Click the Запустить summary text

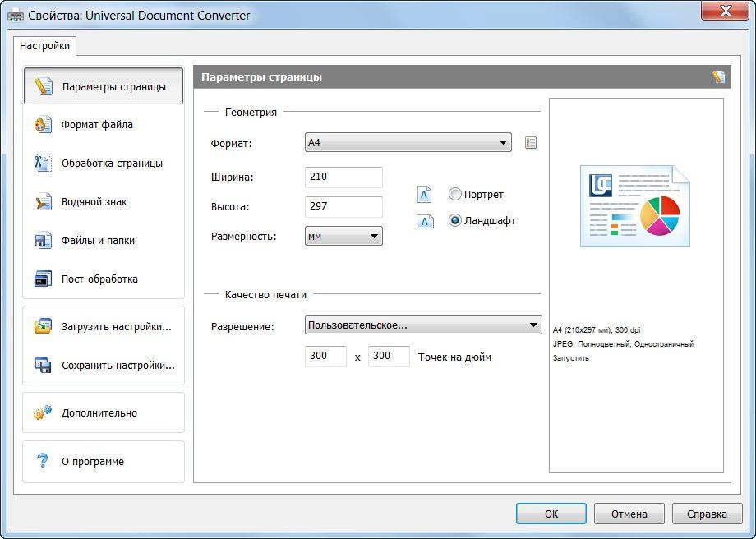(571, 358)
